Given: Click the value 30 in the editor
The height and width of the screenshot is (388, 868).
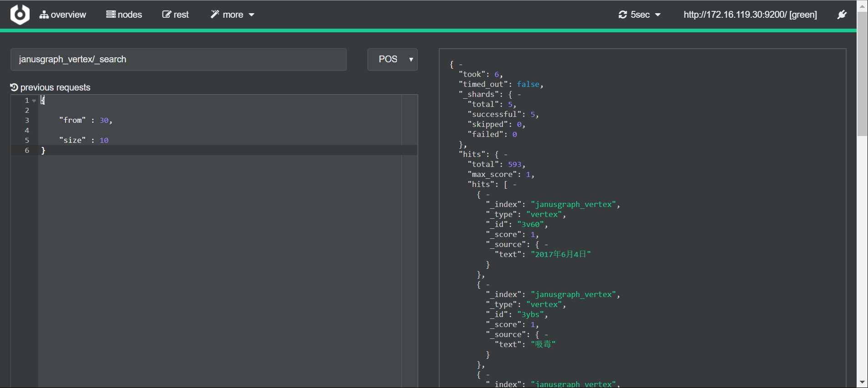Looking at the screenshot, I should pos(104,120).
